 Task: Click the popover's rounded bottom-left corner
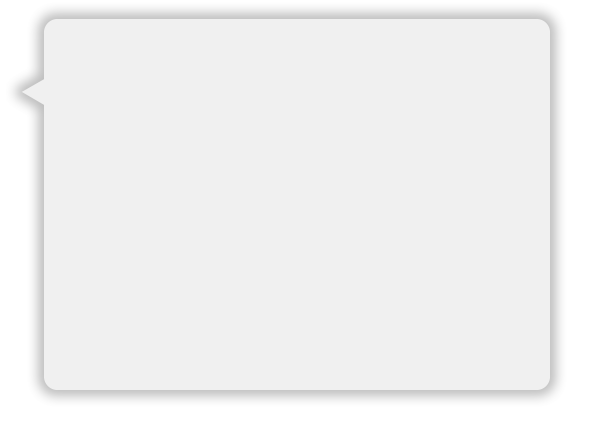pyautogui.click(x=51, y=383)
